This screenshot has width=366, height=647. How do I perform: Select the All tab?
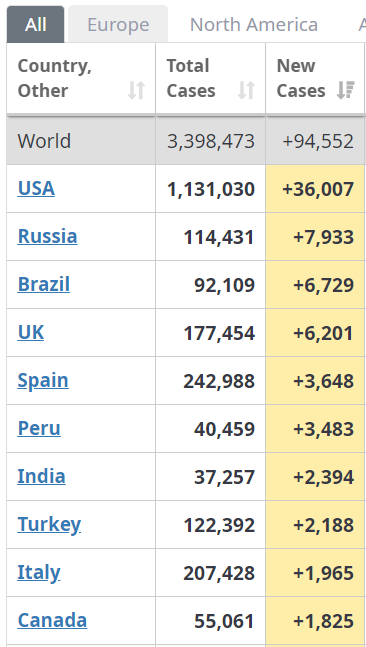point(35,24)
